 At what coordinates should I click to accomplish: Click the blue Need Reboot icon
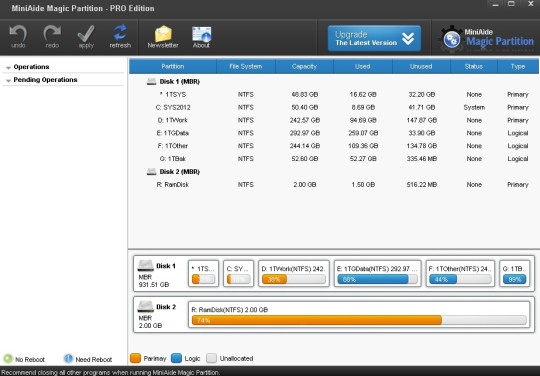click(x=69, y=359)
